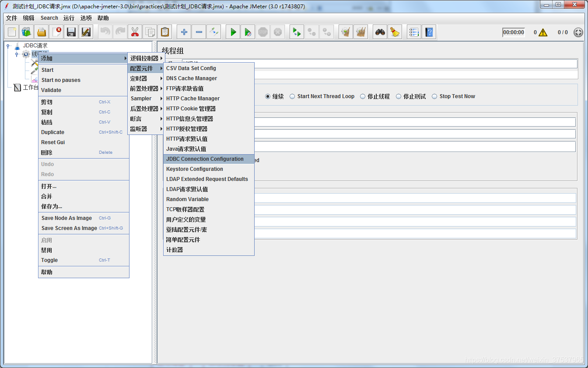Expand the Sampler submenu
Screen dimensions: 588x368
(147, 99)
